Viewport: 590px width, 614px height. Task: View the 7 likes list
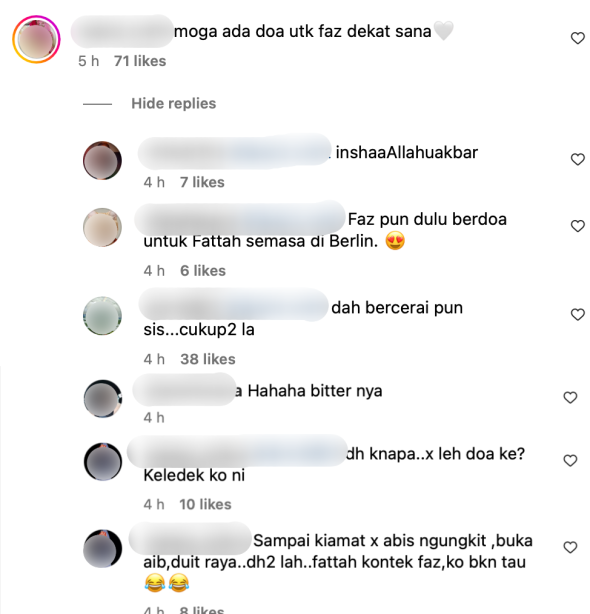click(x=202, y=182)
